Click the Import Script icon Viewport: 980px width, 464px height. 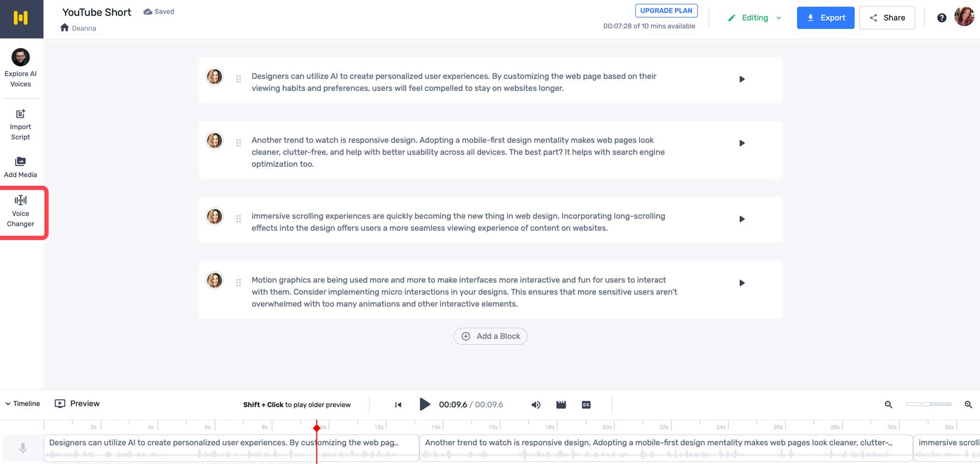21,114
